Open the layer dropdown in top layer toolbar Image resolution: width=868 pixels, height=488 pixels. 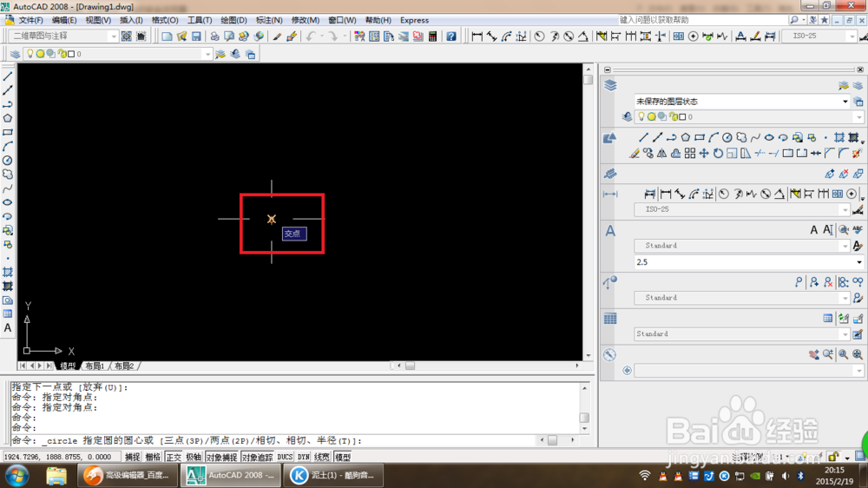(x=117, y=54)
